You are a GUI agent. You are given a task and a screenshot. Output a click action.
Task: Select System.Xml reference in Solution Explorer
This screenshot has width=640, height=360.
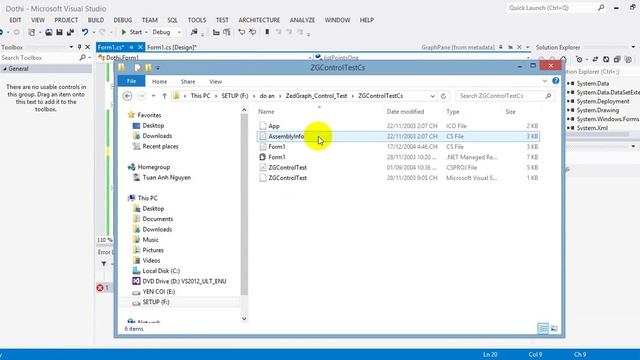coord(592,128)
